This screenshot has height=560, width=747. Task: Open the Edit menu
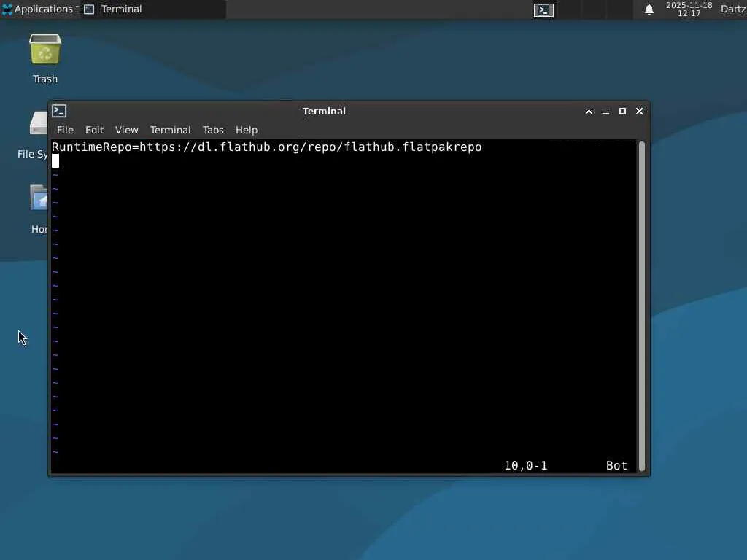94,130
